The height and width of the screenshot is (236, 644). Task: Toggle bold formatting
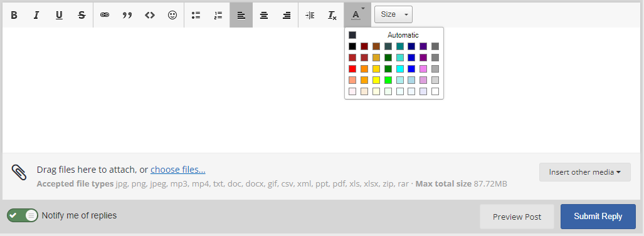click(x=14, y=15)
